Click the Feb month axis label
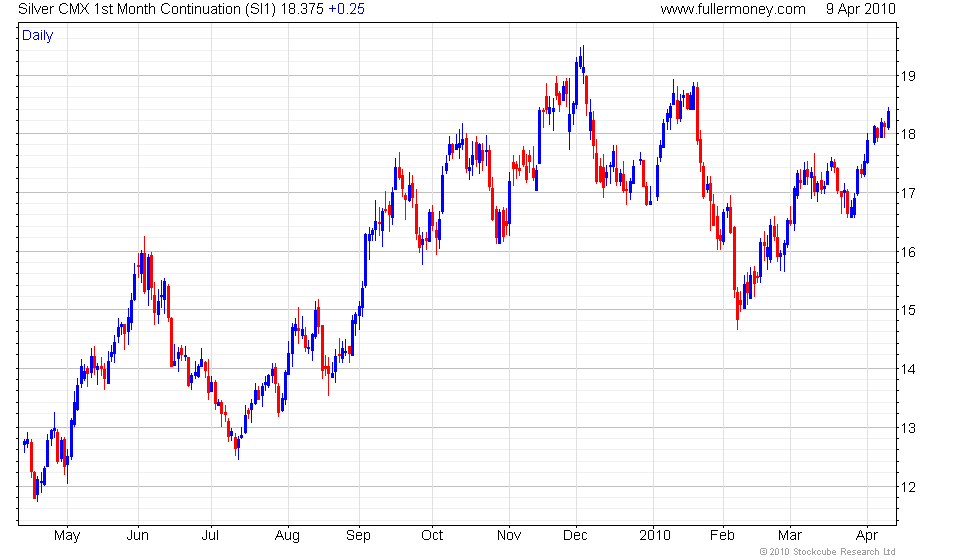980x560 pixels. point(722,536)
